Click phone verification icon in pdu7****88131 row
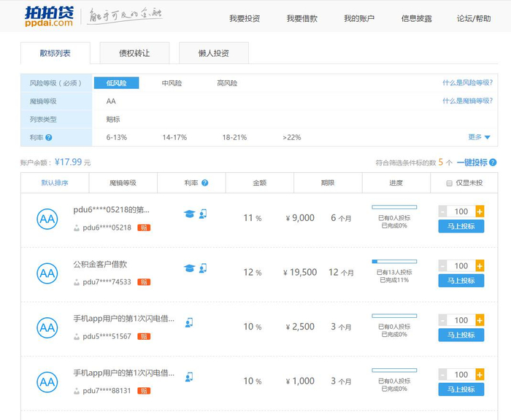 coord(189,377)
